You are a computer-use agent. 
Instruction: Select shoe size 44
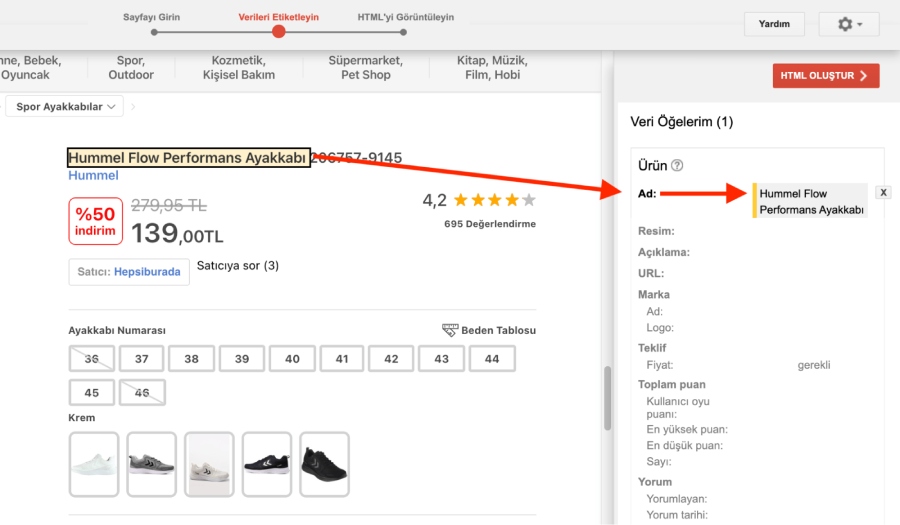click(492, 359)
